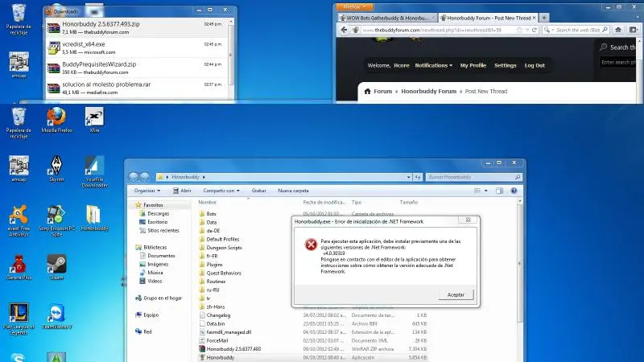Viewport: 644px width, 362px height.
Task: Click the Log Out link
Action: tap(535, 65)
